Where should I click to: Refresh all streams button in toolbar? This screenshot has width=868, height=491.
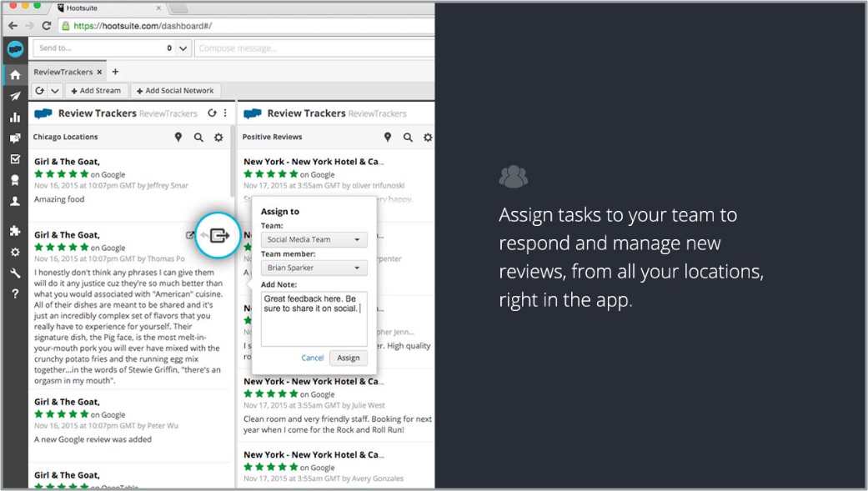(x=40, y=91)
